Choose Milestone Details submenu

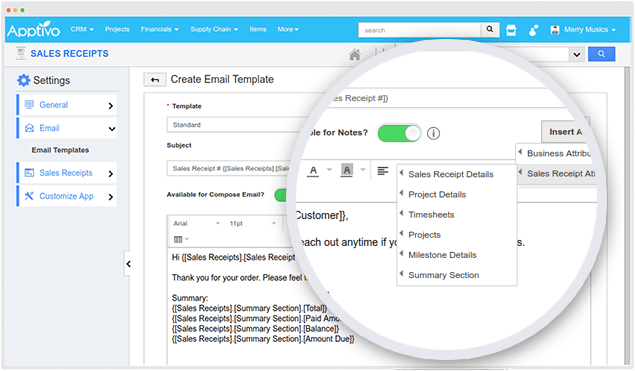pos(457,255)
